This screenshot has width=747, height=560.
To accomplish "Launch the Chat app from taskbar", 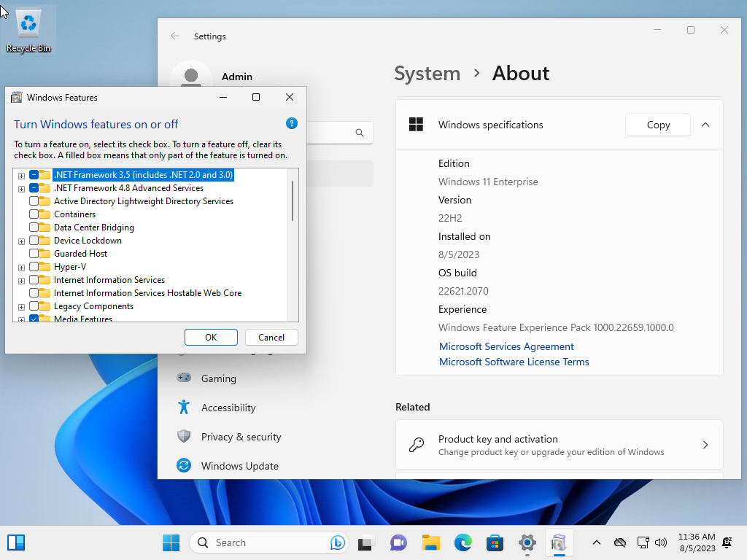I will click(x=398, y=542).
